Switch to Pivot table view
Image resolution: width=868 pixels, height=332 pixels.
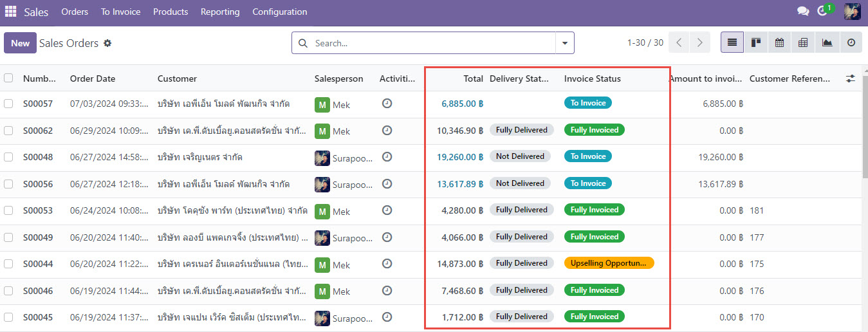(803, 43)
